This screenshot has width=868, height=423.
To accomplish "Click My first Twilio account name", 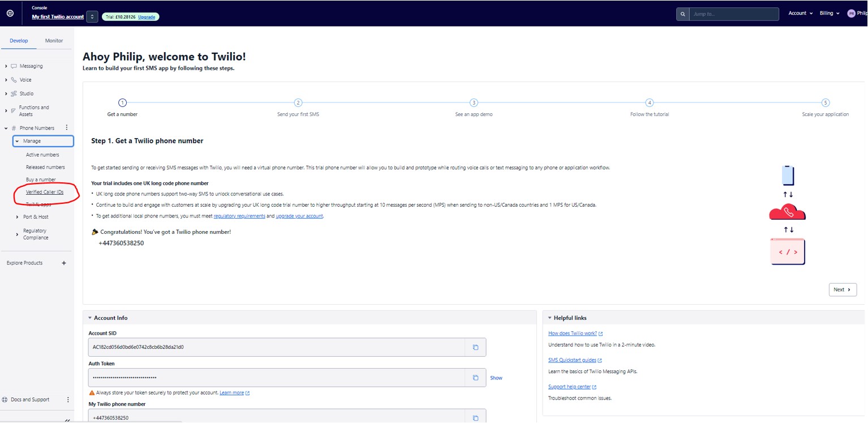I will point(58,17).
